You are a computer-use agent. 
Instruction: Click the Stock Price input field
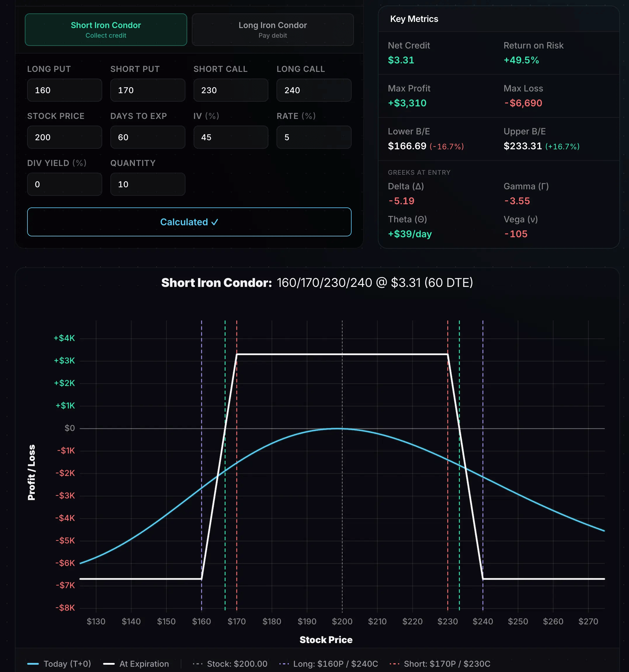(x=65, y=137)
